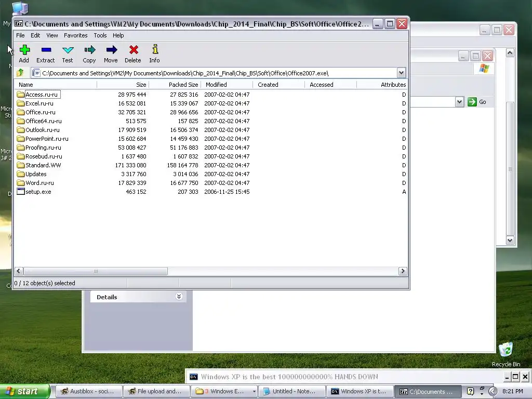Expand the Windows Explorer taskbar group arrow

[254, 392]
